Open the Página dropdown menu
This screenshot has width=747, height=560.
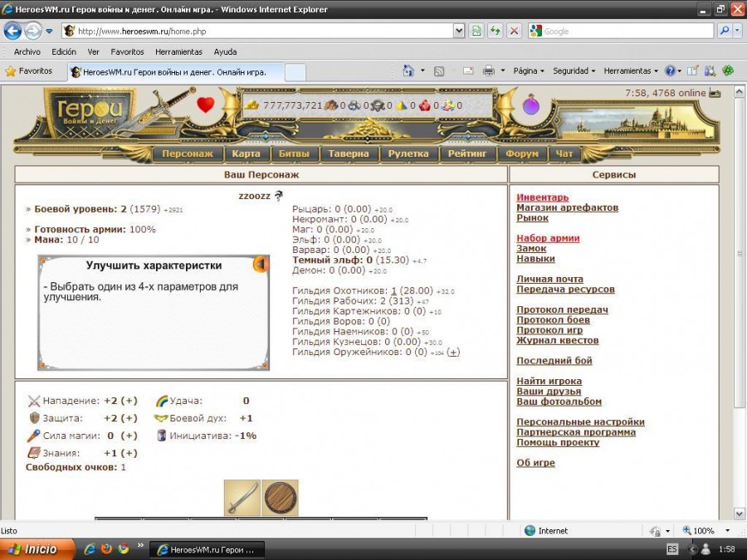tap(530, 71)
